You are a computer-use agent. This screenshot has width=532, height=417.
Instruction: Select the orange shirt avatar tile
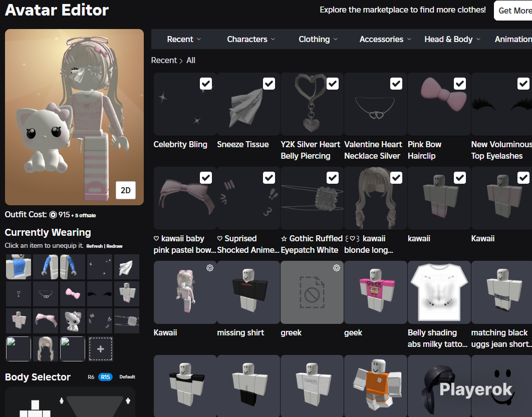point(375,386)
